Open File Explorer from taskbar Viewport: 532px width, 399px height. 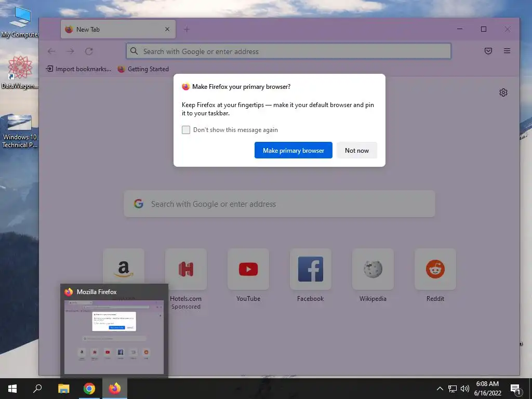63,389
